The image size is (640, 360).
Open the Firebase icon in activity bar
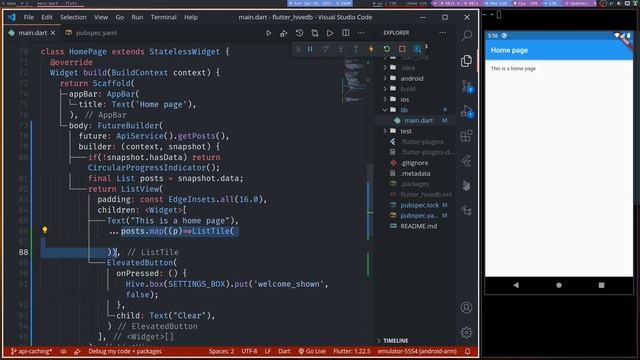pos(466,186)
